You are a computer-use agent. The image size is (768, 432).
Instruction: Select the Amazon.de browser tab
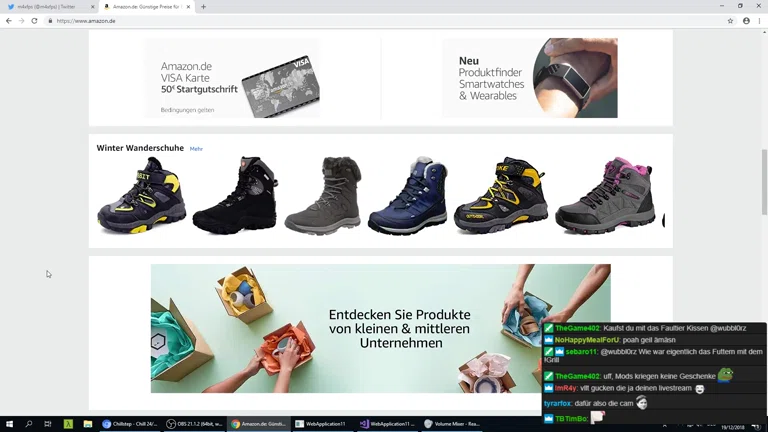(x=147, y=7)
